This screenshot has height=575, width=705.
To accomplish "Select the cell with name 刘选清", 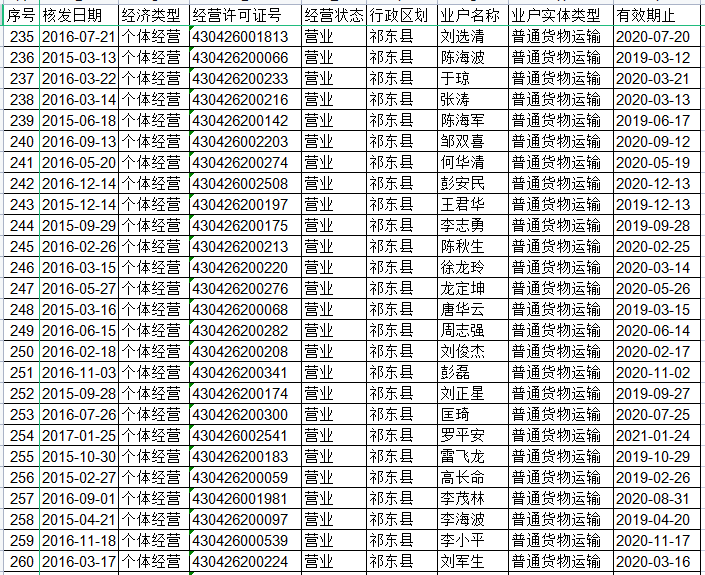I will [462, 37].
